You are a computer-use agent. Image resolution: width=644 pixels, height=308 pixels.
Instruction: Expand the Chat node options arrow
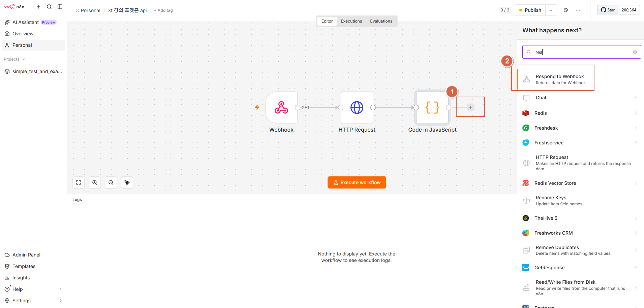pyautogui.click(x=635, y=98)
